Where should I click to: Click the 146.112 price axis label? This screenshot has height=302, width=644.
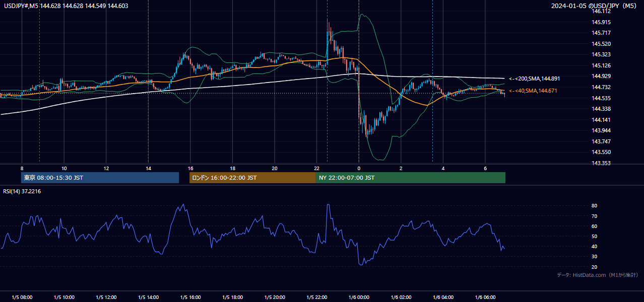coord(602,11)
